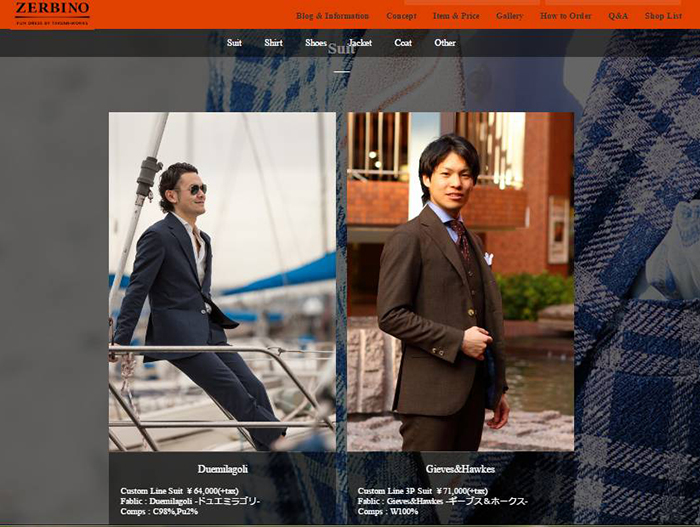Viewport: 700px width, 527px height.
Task: Open the How to Order page
Action: 566,16
